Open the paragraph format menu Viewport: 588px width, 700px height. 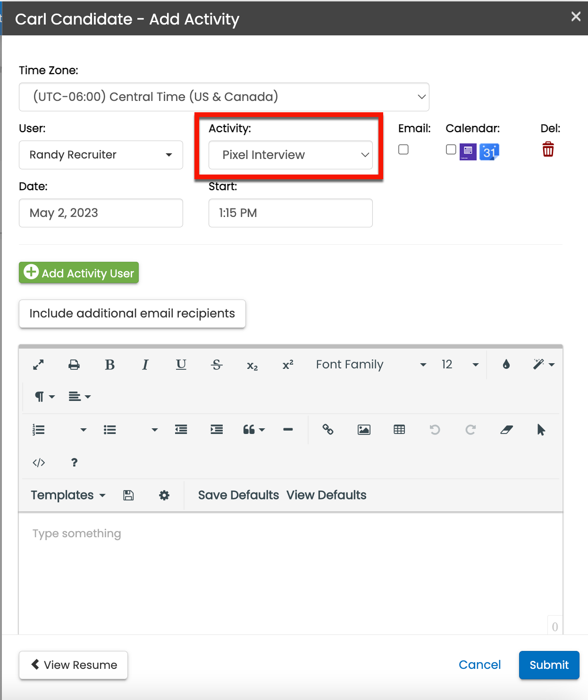(45, 397)
